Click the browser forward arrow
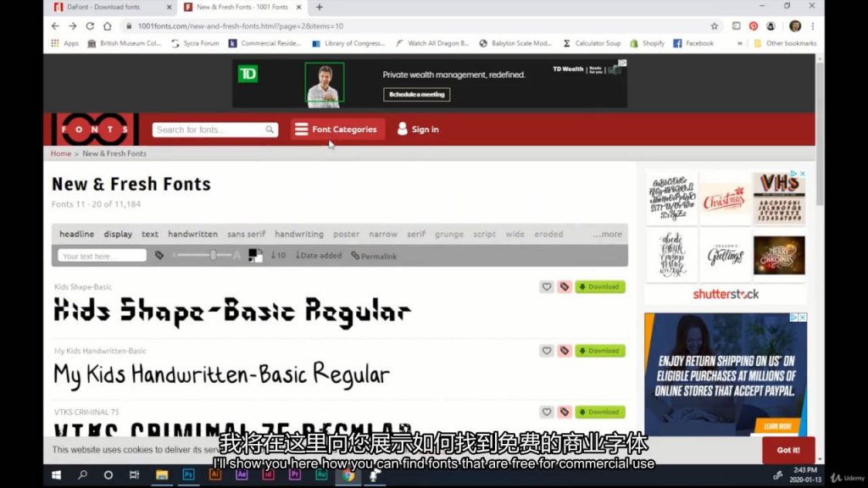This screenshot has width=868, height=488. [x=73, y=26]
